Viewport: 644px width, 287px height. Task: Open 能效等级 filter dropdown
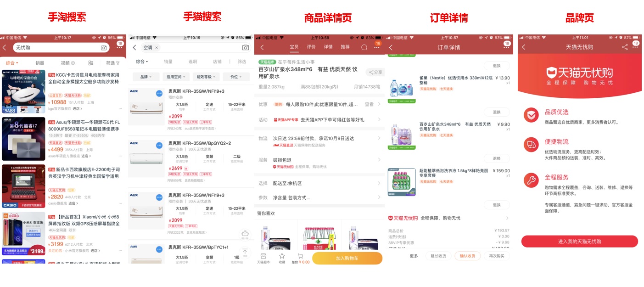coord(207,77)
